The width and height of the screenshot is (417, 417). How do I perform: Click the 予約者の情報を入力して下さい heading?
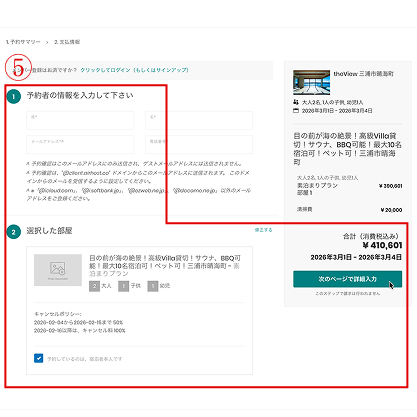(80, 95)
